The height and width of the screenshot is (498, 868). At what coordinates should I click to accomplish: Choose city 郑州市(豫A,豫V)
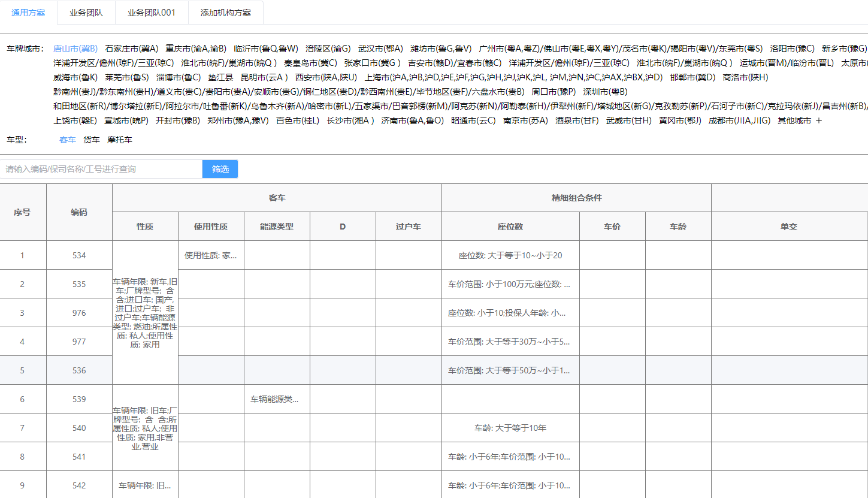click(238, 120)
